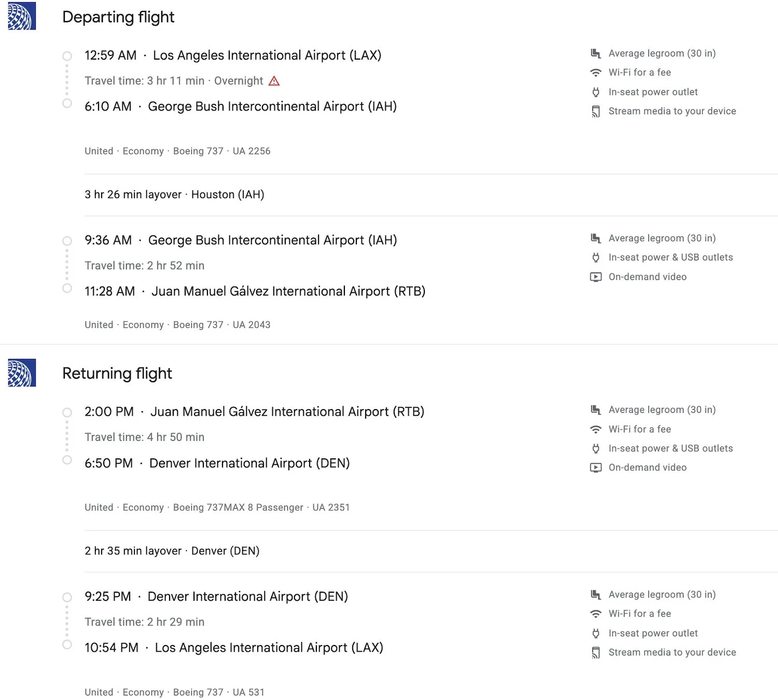This screenshot has width=778, height=700.
Task: Select the 11:28 AM RTB arrival circle marker
Action: [x=67, y=288]
